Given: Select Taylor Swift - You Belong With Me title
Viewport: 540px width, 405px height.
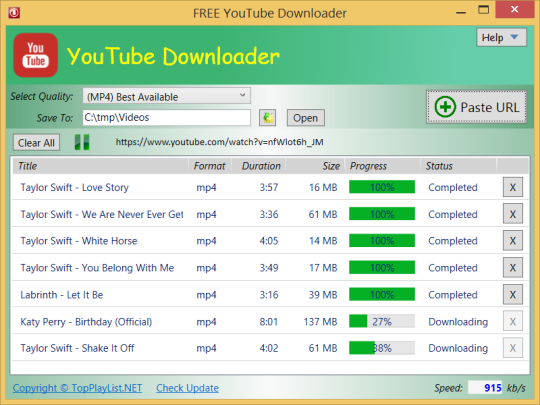Looking at the screenshot, I should pos(97,268).
